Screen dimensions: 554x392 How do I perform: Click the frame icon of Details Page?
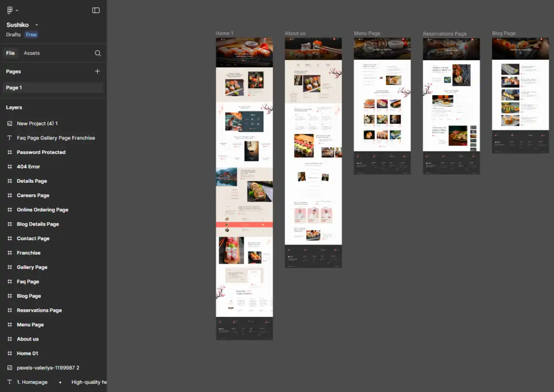point(9,181)
